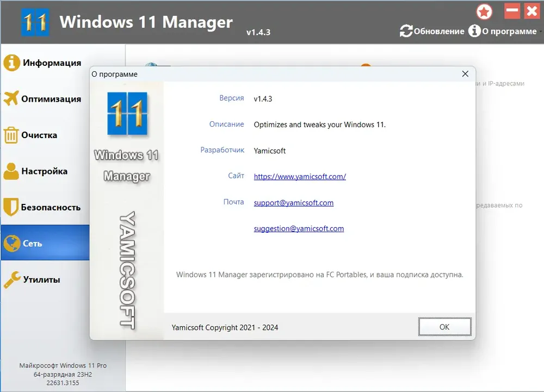Image resolution: width=544 pixels, height=392 pixels.
Task: Click the 64-разрядная 23H2 text
Action: pyautogui.click(x=63, y=374)
